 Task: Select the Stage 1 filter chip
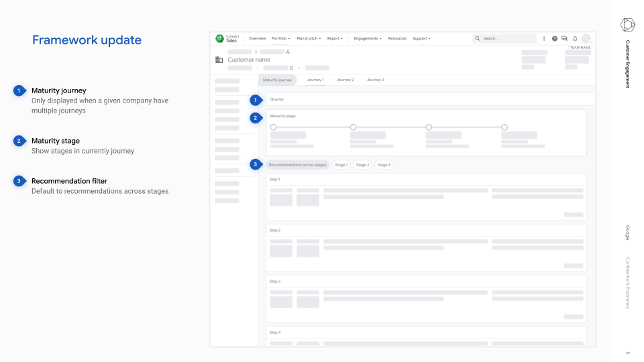(341, 165)
